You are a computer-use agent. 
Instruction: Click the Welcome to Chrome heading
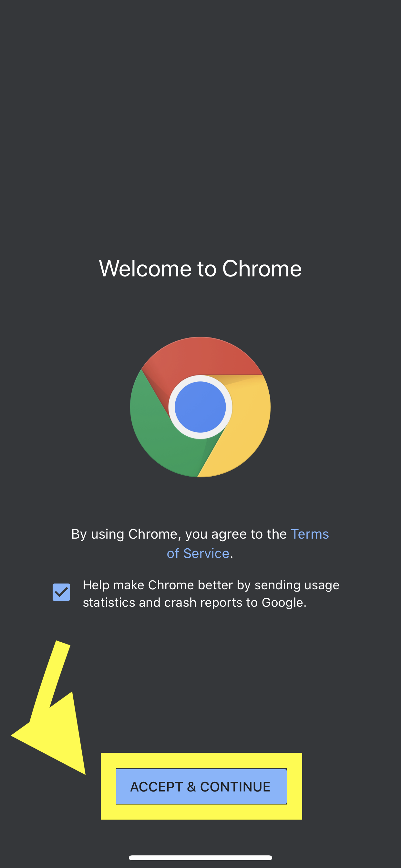coord(200,269)
